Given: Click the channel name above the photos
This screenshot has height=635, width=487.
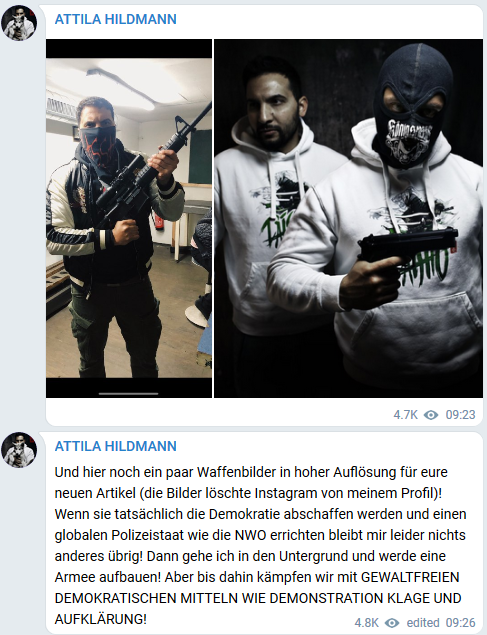Looking at the screenshot, I should point(115,19).
